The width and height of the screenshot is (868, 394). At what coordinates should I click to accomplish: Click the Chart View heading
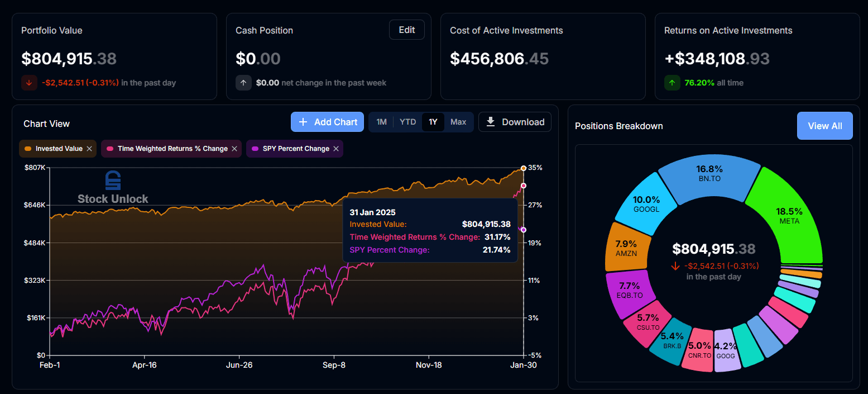pos(47,124)
